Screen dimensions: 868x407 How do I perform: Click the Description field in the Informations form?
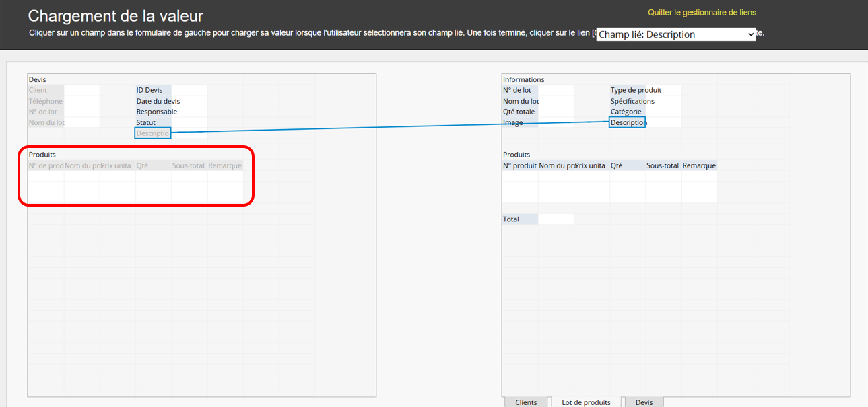[x=628, y=122]
